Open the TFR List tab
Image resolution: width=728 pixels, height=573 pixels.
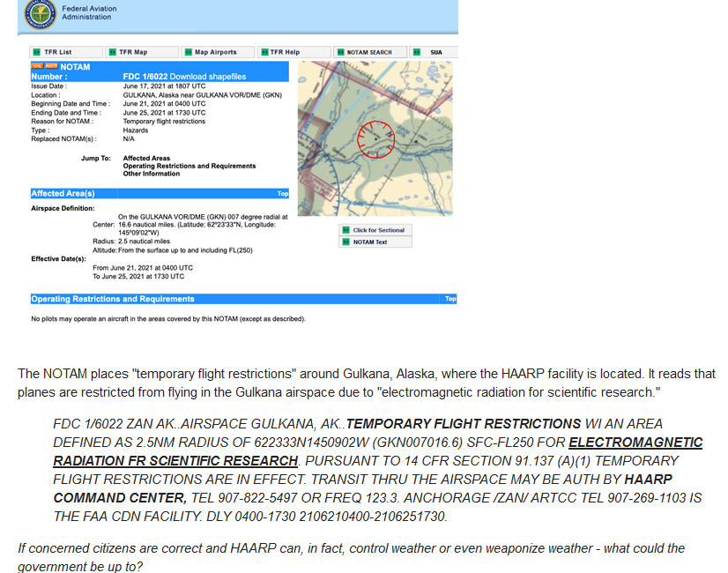click(x=66, y=52)
